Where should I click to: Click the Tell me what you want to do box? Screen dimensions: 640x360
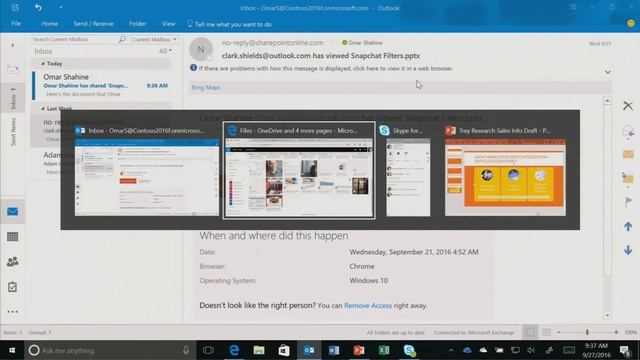pos(229,24)
